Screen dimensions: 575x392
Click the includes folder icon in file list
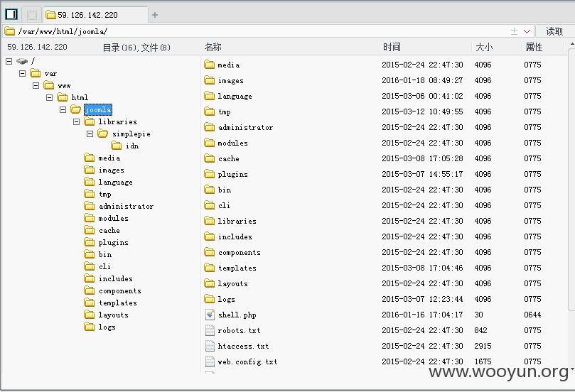210,236
